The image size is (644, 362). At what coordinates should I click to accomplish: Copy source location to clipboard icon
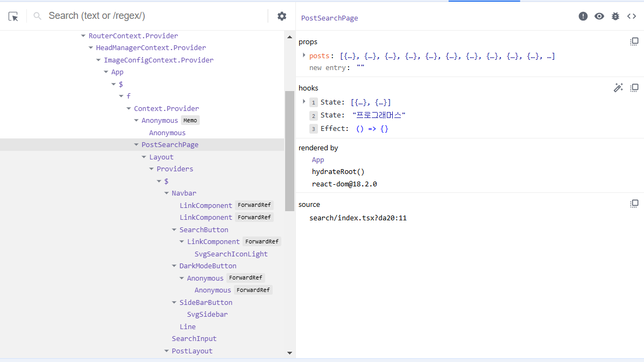coord(634,204)
